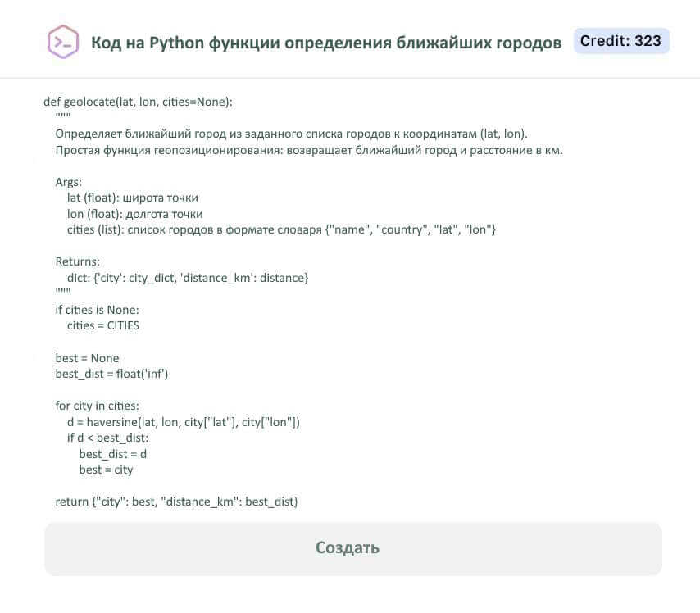Select the "best = None" line
This screenshot has width=700, height=613.
tap(87, 358)
